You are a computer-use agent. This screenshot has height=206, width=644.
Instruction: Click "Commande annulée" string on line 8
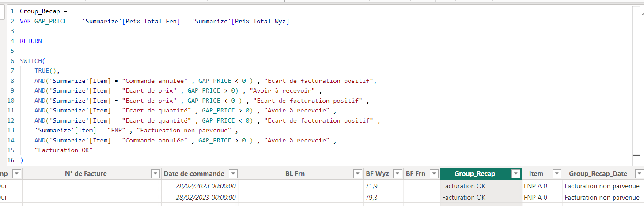[155, 81]
